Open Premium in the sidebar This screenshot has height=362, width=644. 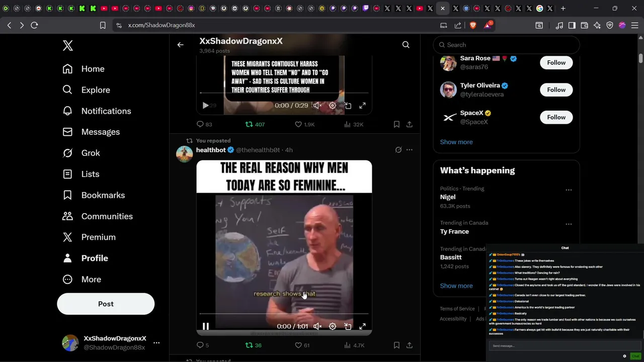coord(89,237)
